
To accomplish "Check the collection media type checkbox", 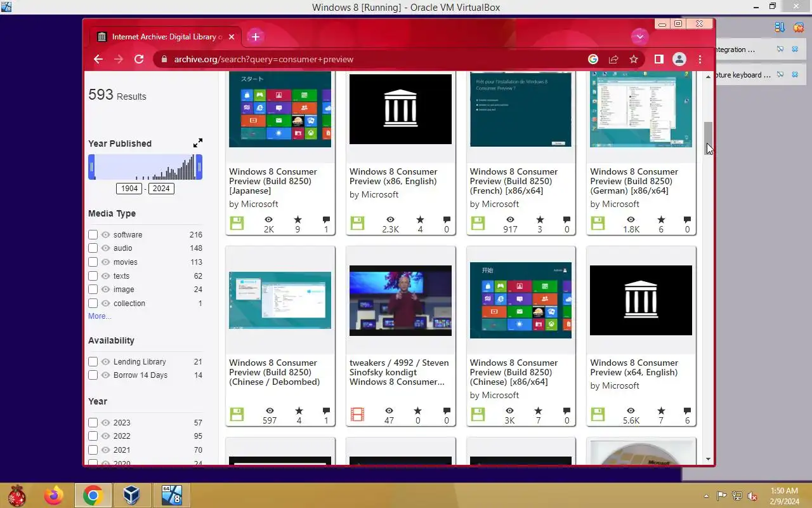I will (93, 304).
